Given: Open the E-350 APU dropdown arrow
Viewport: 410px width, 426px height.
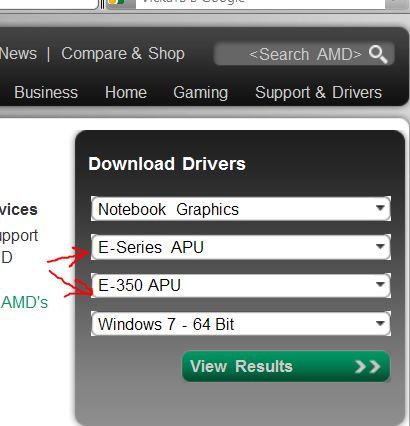Looking at the screenshot, I should pyautogui.click(x=380, y=284).
